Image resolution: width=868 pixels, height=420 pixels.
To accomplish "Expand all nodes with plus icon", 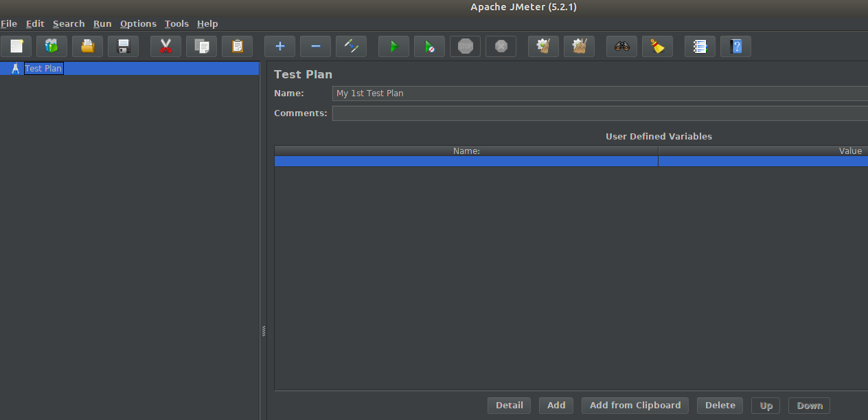I will tap(279, 47).
